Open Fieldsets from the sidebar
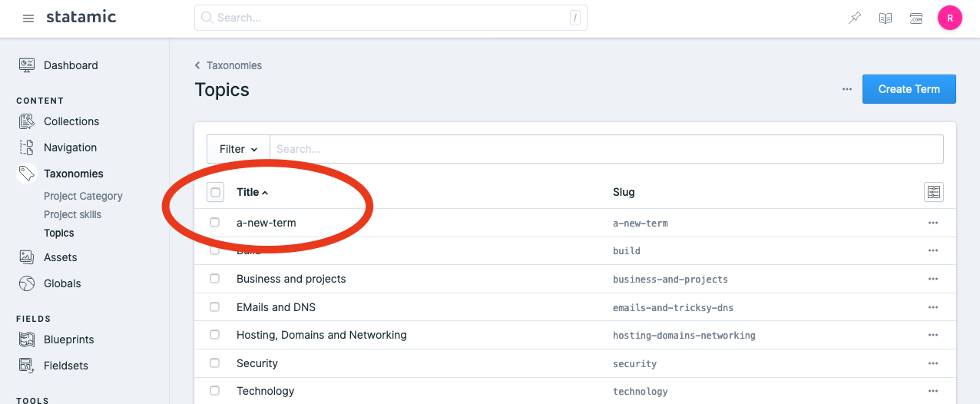The height and width of the screenshot is (404, 980). 66,366
